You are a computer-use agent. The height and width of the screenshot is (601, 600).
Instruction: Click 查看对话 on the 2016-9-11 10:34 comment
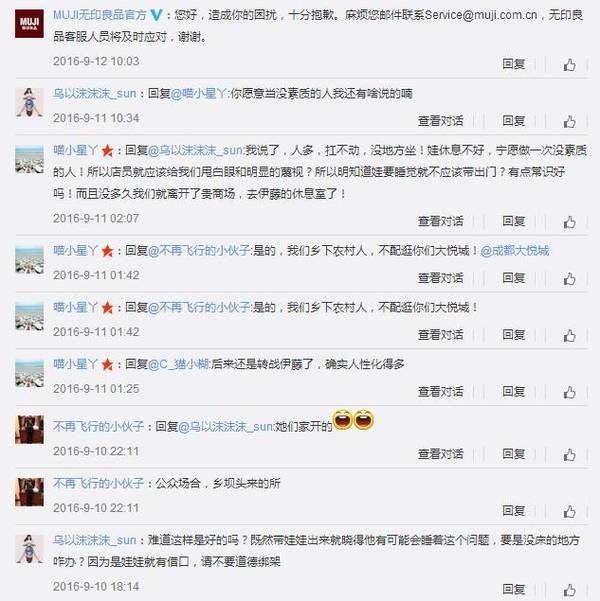(441, 121)
